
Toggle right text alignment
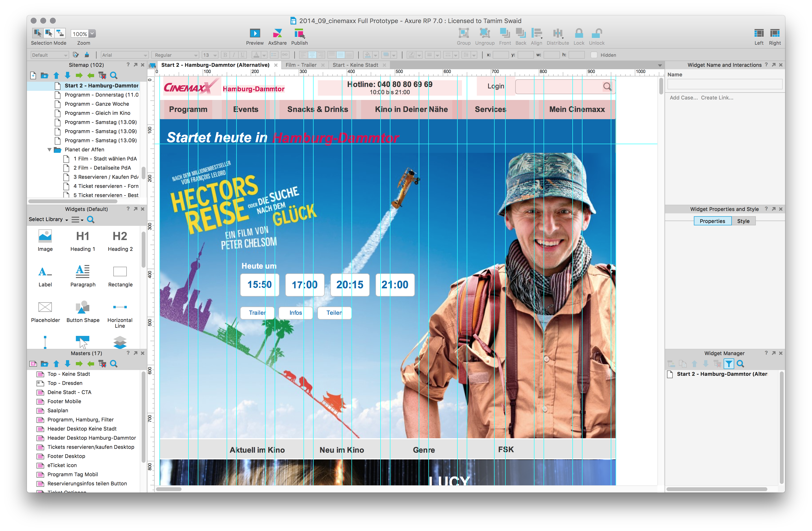(321, 55)
